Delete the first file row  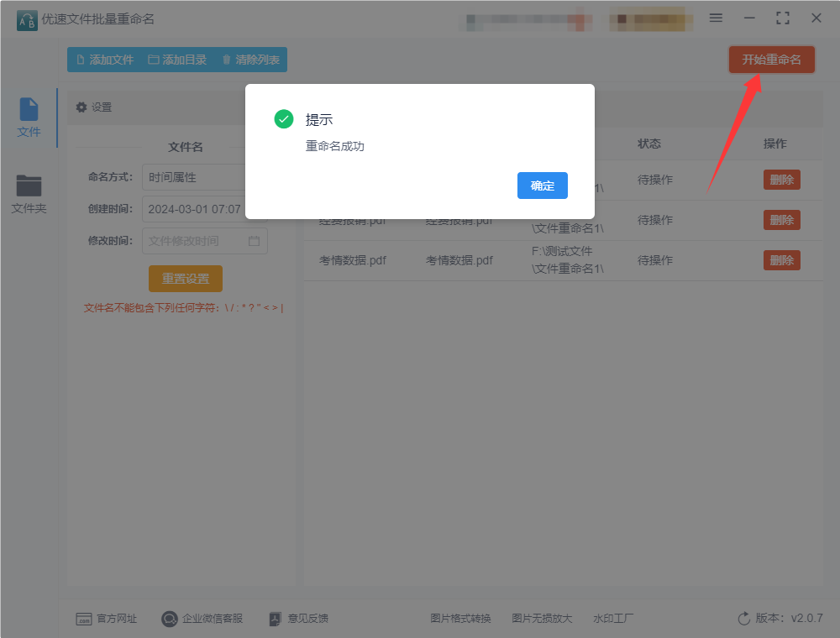pos(781,180)
